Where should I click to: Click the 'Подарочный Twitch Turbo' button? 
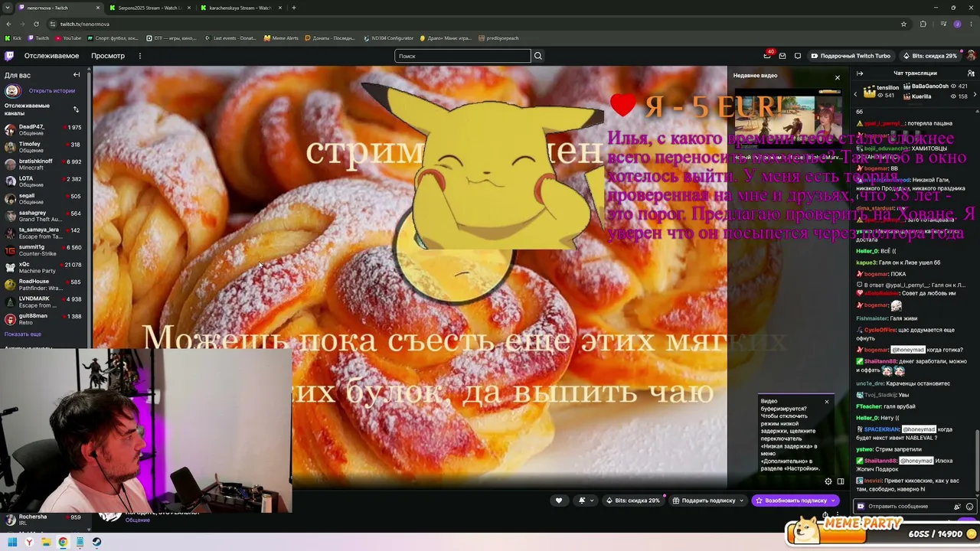tap(851, 56)
